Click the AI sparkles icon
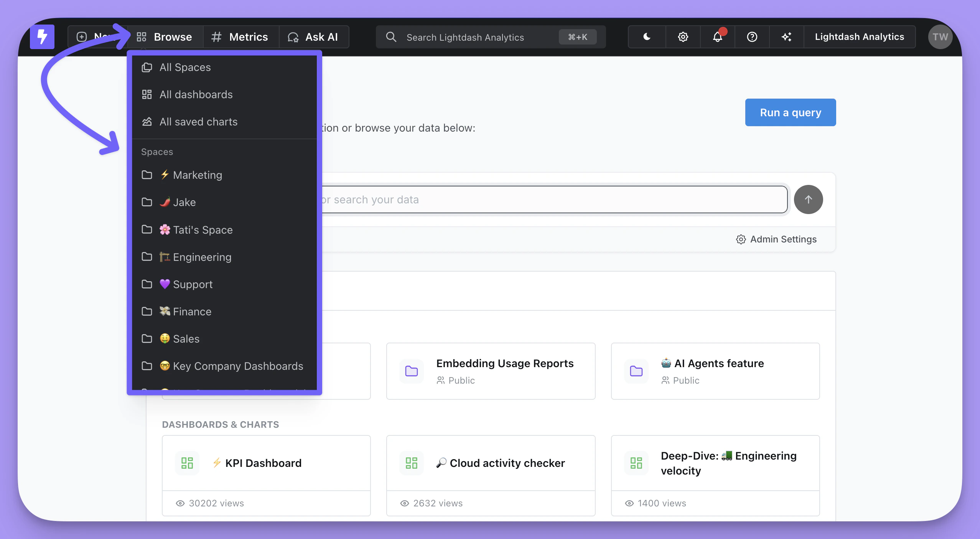The width and height of the screenshot is (980, 539). pyautogui.click(x=786, y=37)
